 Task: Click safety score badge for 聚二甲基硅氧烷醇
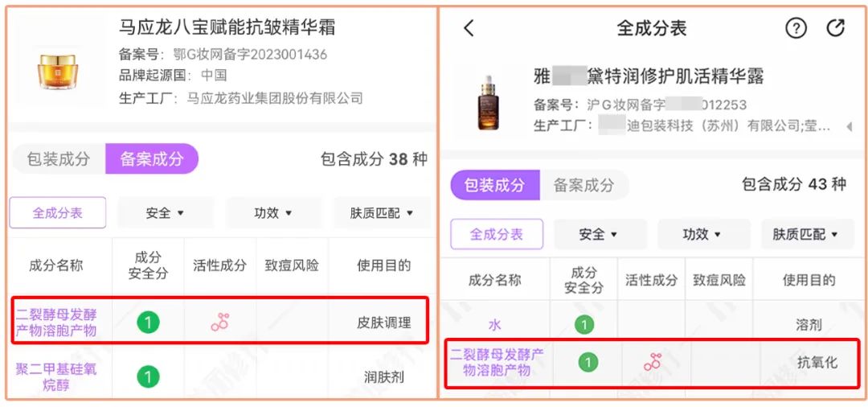click(x=148, y=377)
